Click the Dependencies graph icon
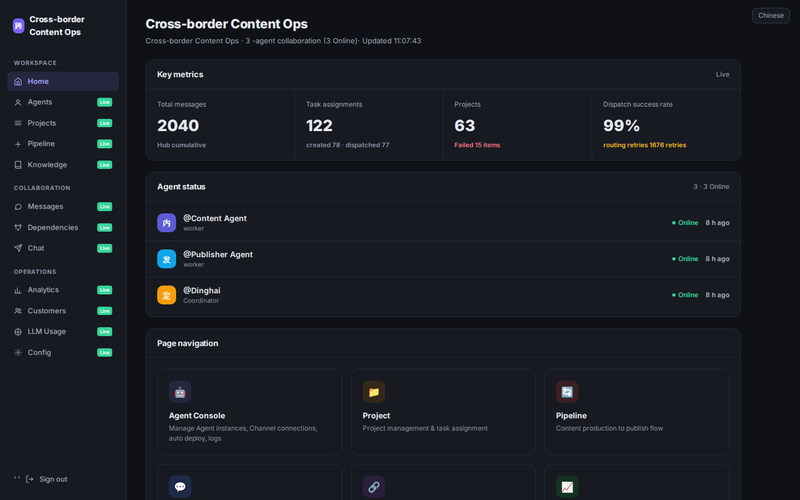The height and width of the screenshot is (500, 800). coord(18,228)
